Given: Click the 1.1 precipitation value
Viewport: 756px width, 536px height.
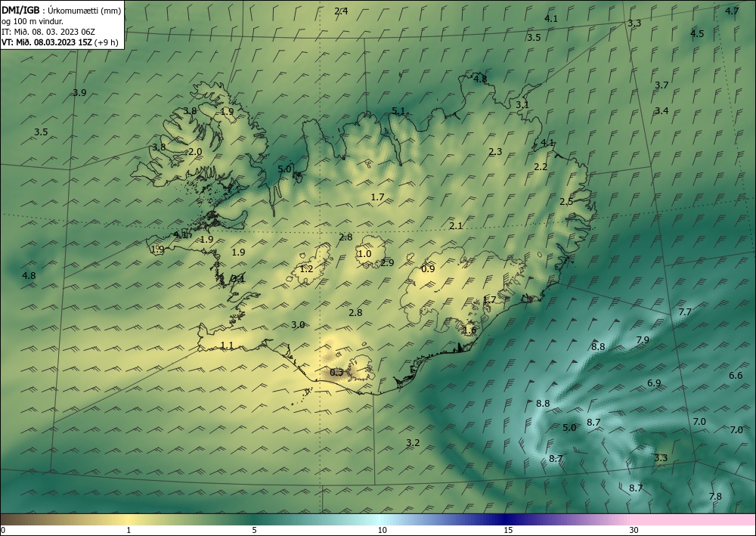Looking at the screenshot, I should (x=227, y=345).
